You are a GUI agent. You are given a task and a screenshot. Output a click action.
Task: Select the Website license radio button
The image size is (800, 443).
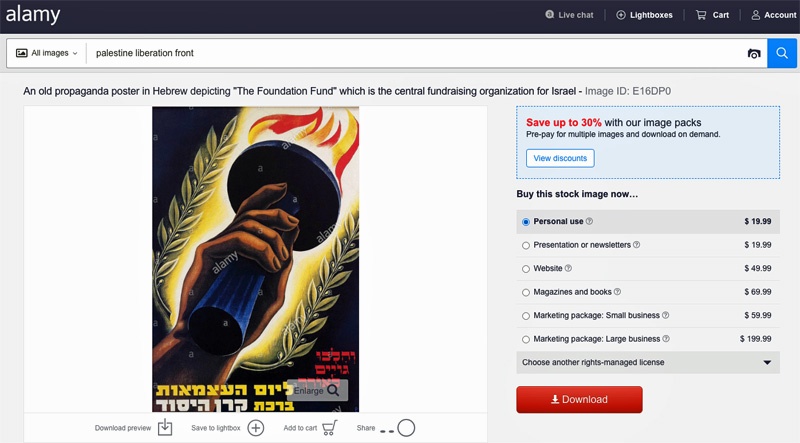point(526,269)
